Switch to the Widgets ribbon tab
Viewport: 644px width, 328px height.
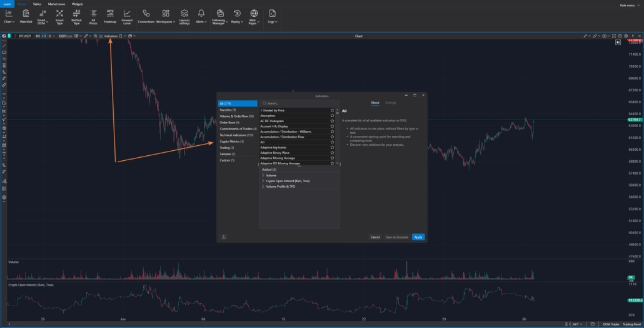tap(77, 4)
